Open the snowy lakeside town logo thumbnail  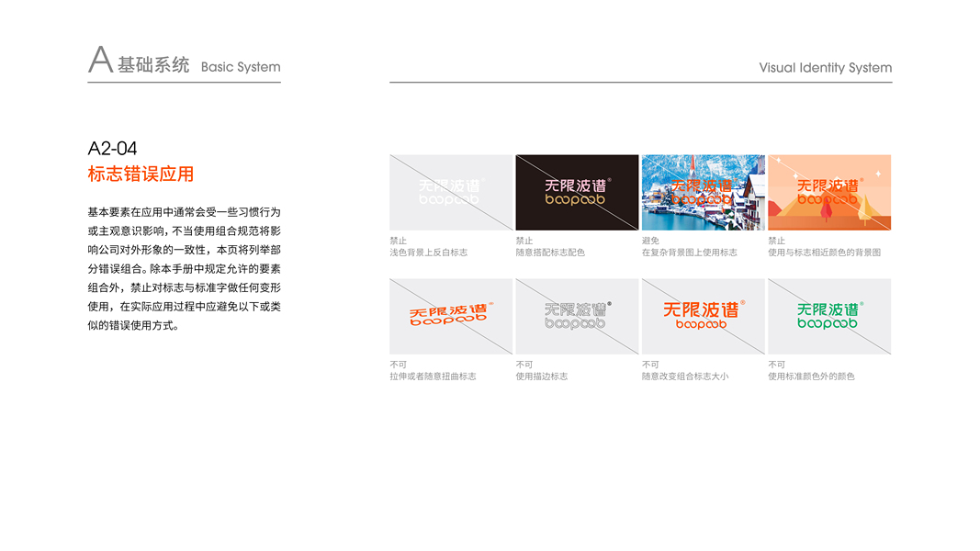(704, 193)
